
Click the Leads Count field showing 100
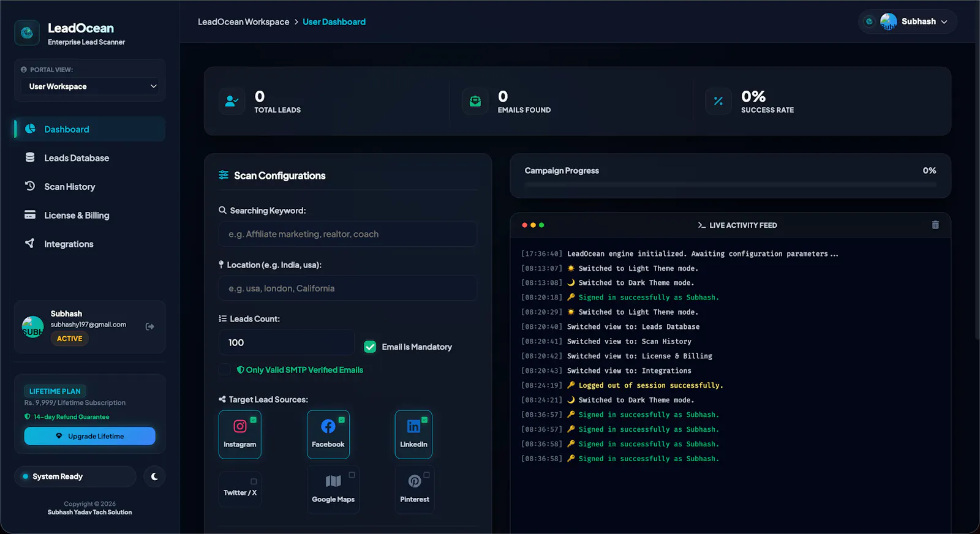tap(286, 342)
